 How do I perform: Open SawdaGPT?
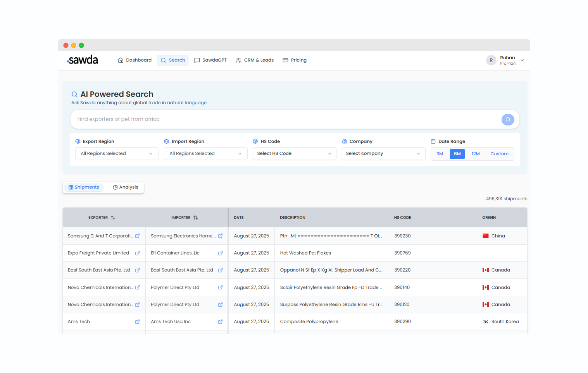point(210,60)
